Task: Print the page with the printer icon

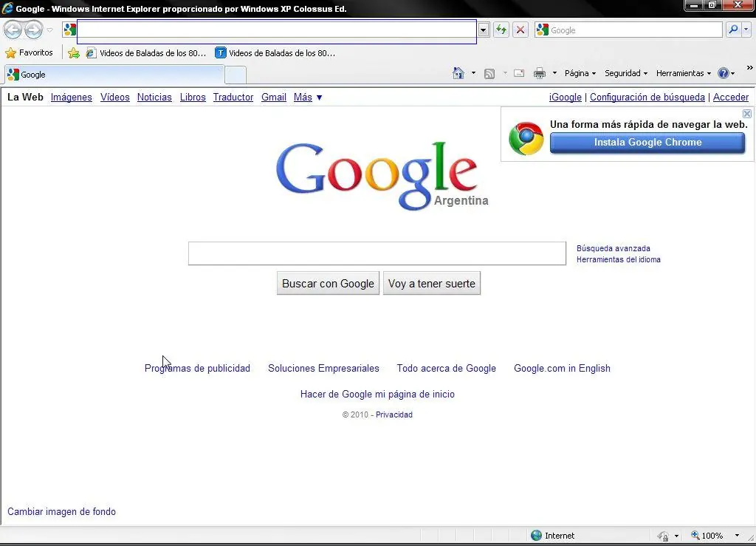Action: [x=540, y=73]
